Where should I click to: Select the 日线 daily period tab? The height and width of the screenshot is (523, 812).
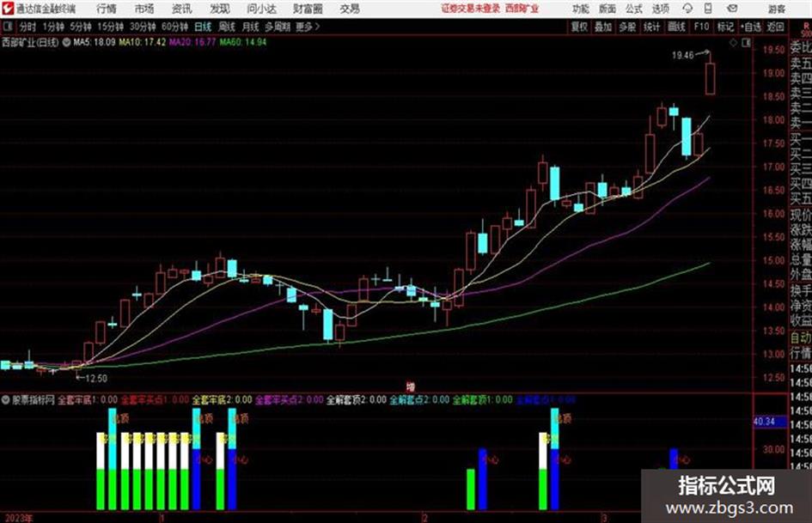(x=203, y=27)
